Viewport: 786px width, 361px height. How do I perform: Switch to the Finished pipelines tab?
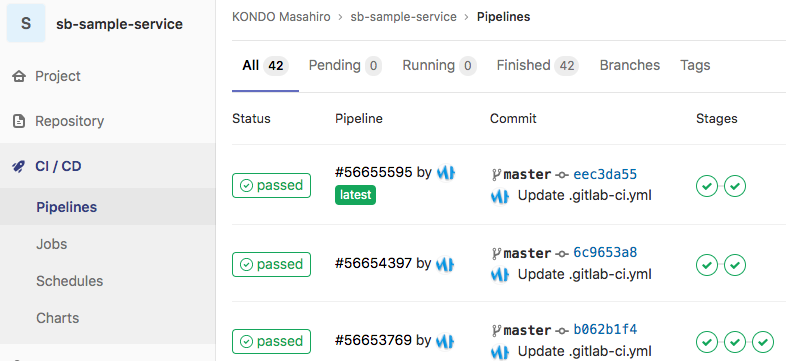(x=538, y=66)
